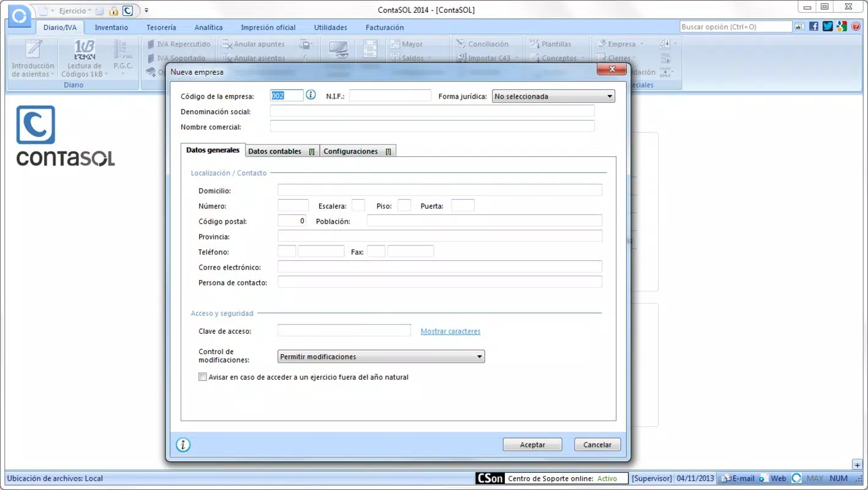Click the IVA Repercutido ribbon item
The height and width of the screenshot is (490, 868).
point(179,44)
